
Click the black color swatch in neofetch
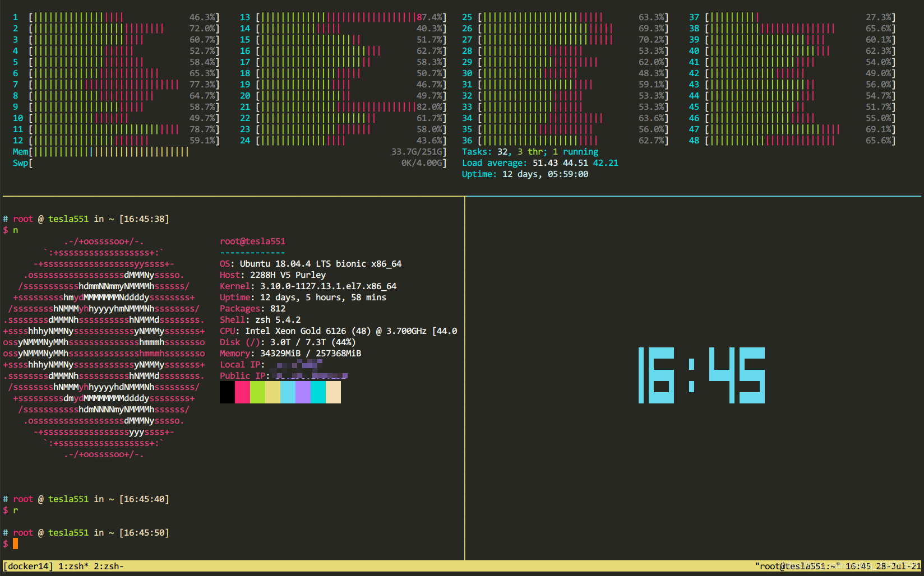tap(227, 392)
